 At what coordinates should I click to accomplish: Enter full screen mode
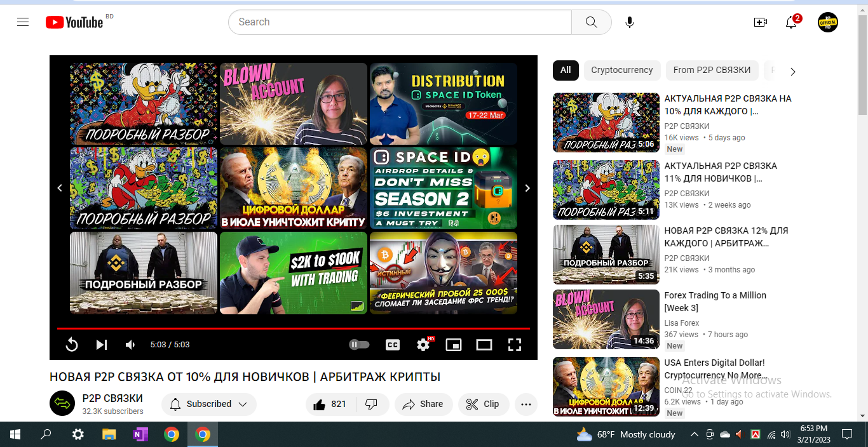[515, 345]
